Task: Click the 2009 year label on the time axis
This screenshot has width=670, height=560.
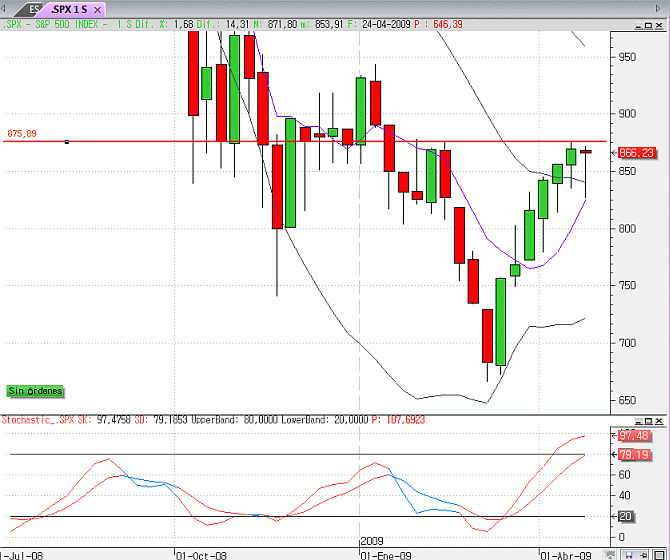Action: (371, 541)
